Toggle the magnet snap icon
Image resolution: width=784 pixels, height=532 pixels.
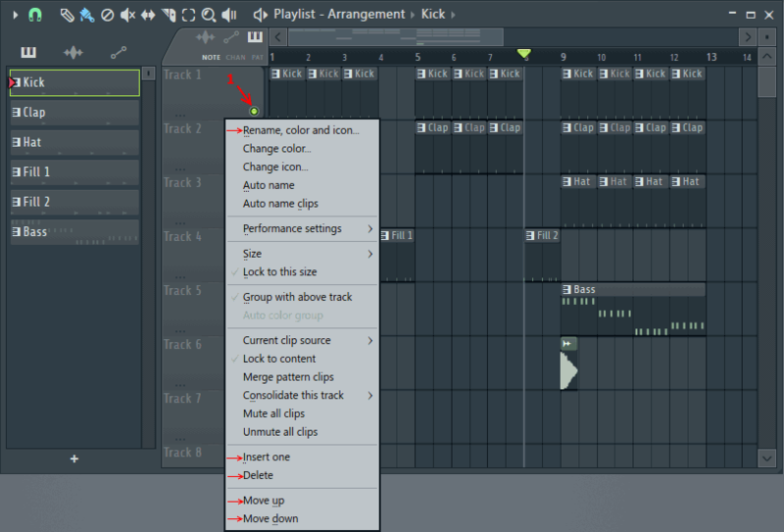(x=35, y=15)
